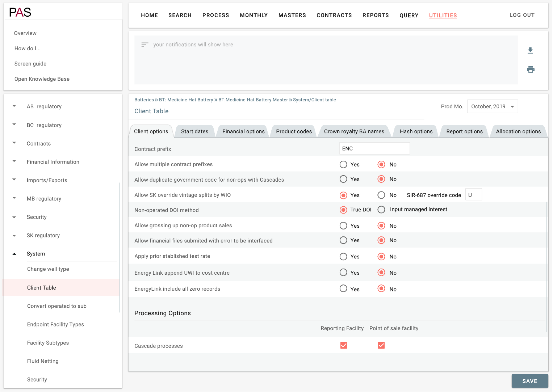The image size is (553, 392).
Task: Click the main panel vertical scrollbar
Action: 546,266
